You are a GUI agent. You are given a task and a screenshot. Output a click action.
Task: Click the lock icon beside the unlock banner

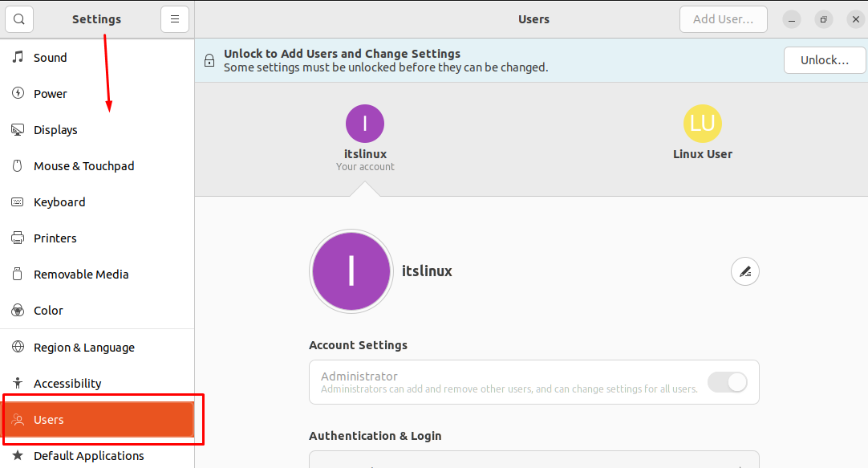[209, 59]
